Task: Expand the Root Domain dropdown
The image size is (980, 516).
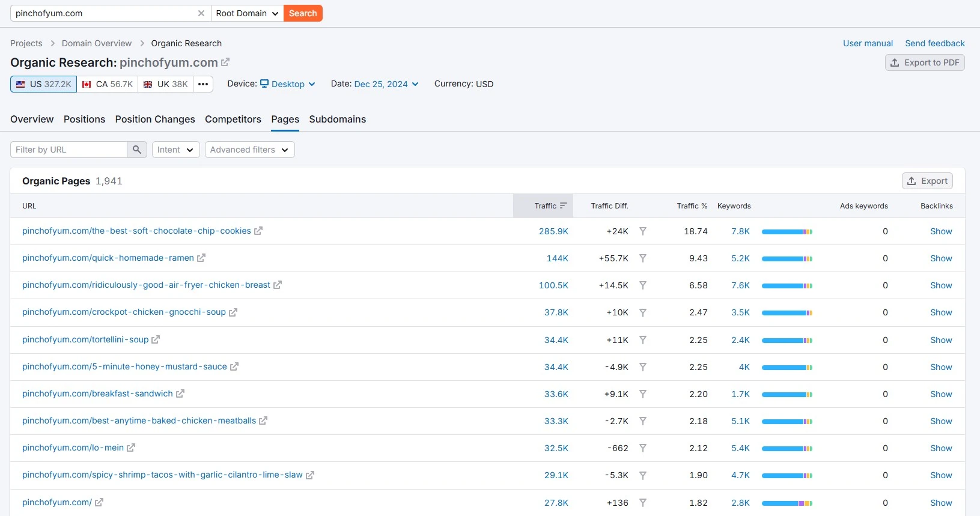Action: pos(247,13)
